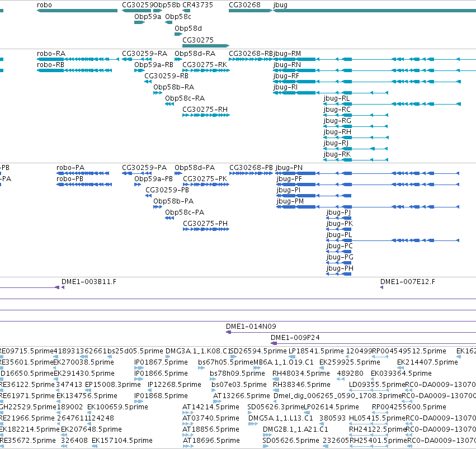The height and width of the screenshot is (449, 476).
Task: Click the Obp59a gene label
Action: tap(148, 17)
